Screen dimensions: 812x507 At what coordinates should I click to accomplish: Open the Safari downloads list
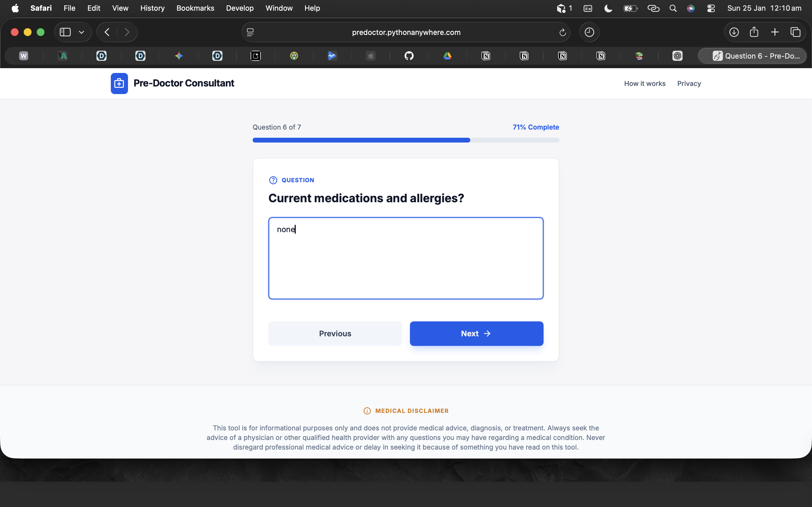pyautogui.click(x=734, y=32)
